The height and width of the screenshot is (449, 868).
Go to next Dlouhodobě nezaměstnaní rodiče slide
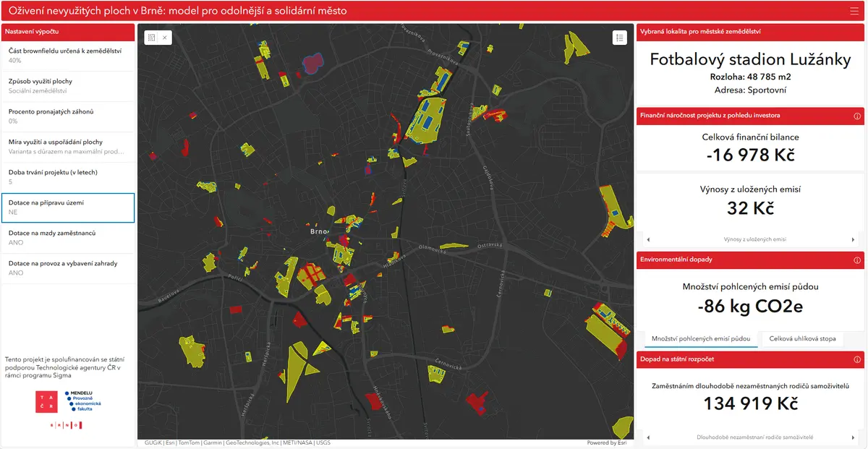tap(854, 437)
